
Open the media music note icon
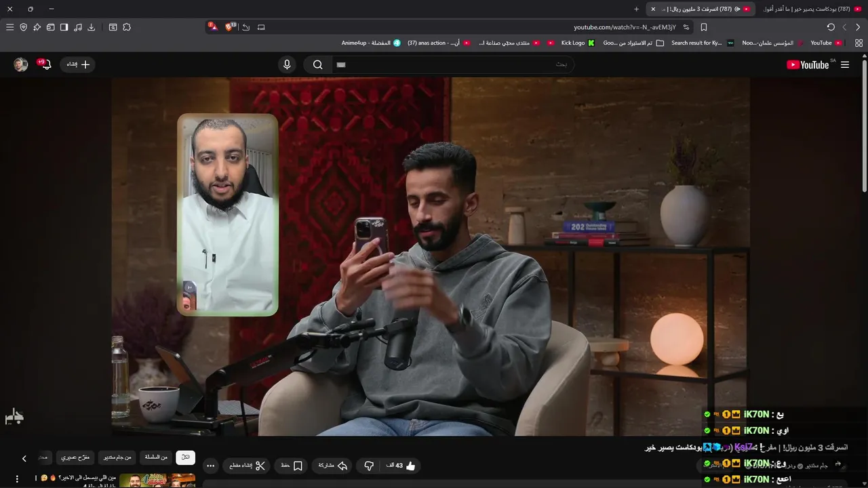click(78, 27)
